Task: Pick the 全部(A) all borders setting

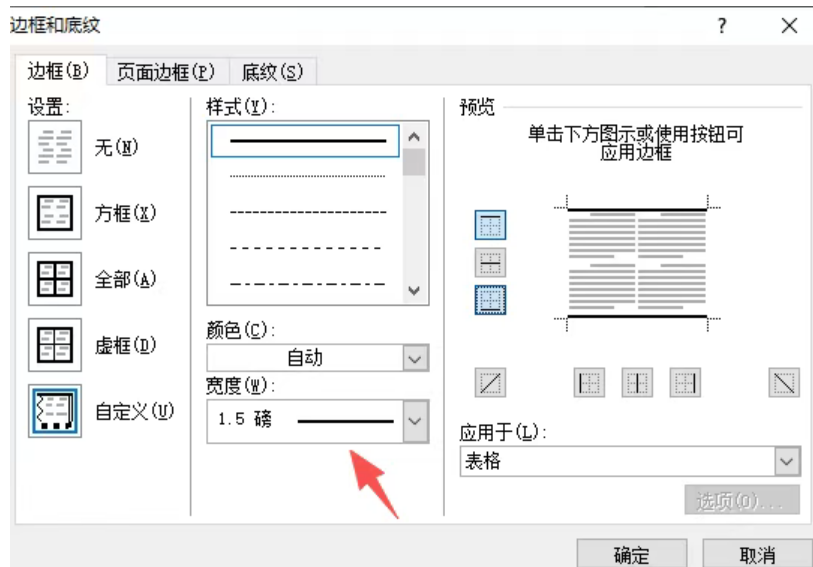Action: (x=54, y=279)
